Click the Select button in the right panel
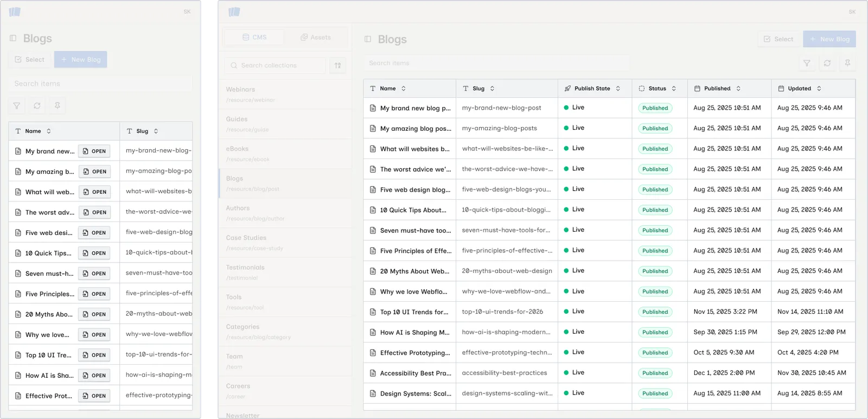Image resolution: width=868 pixels, height=419 pixels. point(778,39)
